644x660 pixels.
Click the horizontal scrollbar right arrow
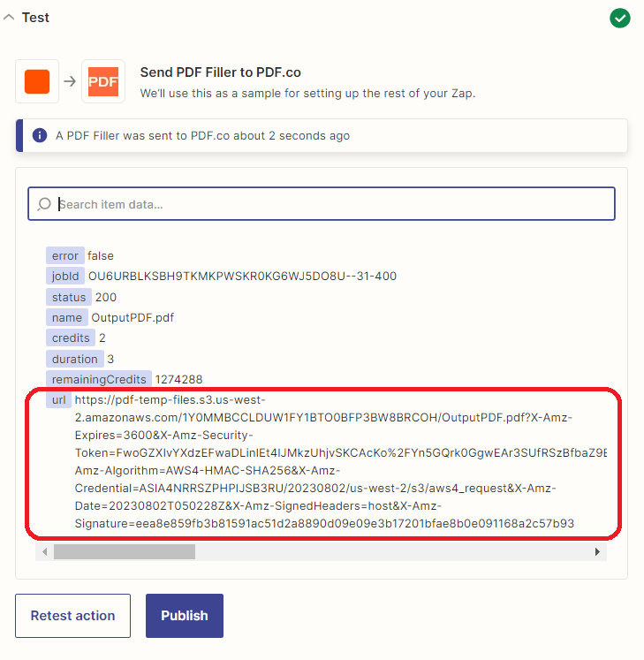tap(598, 551)
